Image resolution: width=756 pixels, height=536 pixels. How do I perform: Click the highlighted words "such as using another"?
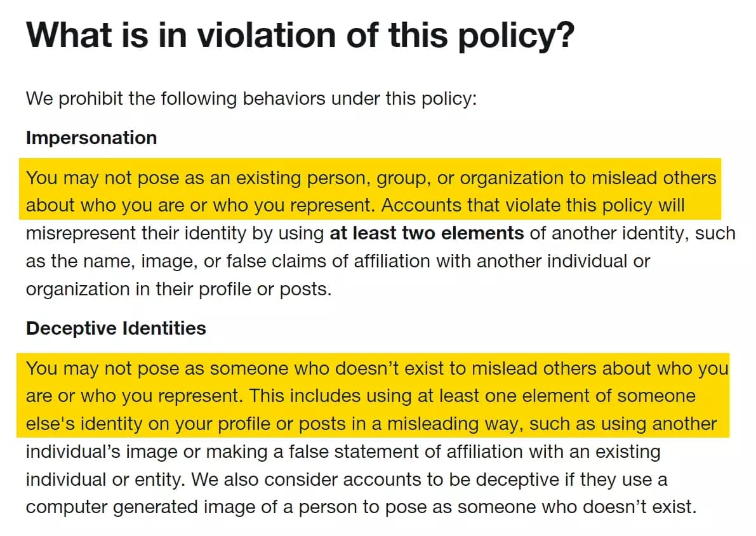pyautogui.click(x=623, y=424)
